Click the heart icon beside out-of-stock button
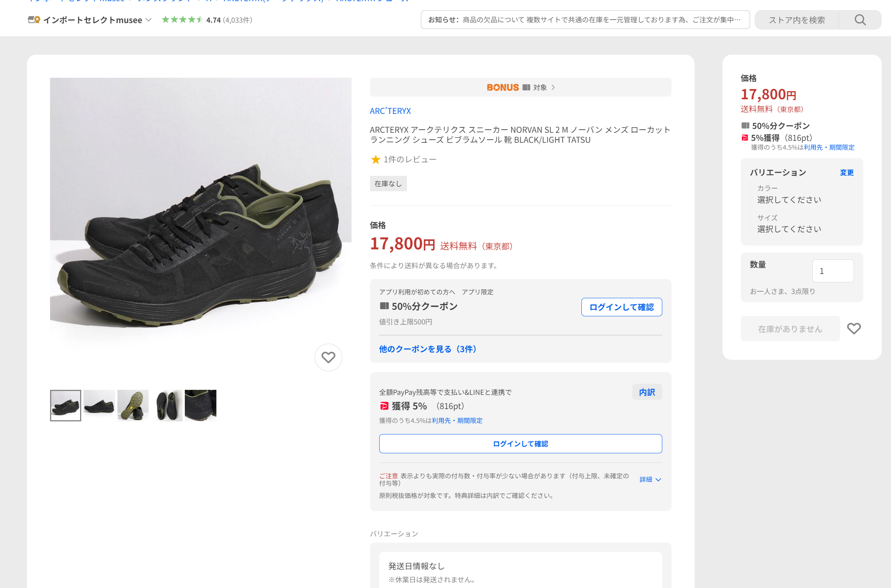 click(854, 329)
